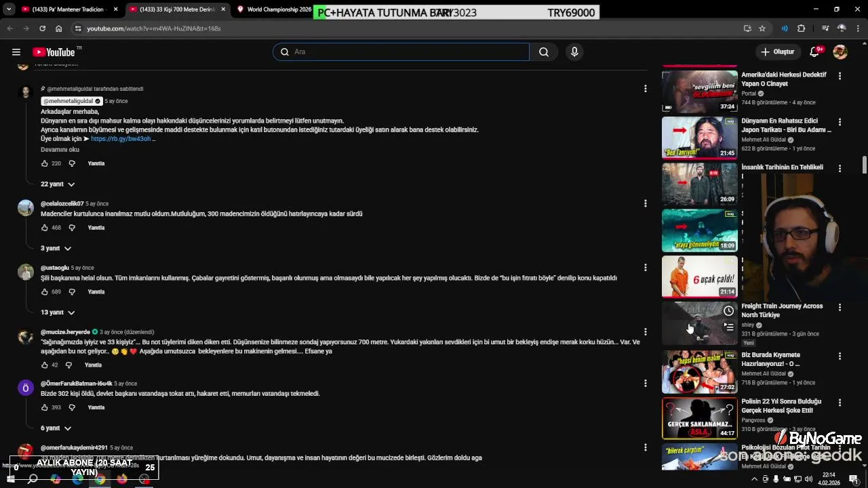Image resolution: width=868 pixels, height=488 pixels.
Task: Open the Windows notification center icon
Action: [854, 479]
